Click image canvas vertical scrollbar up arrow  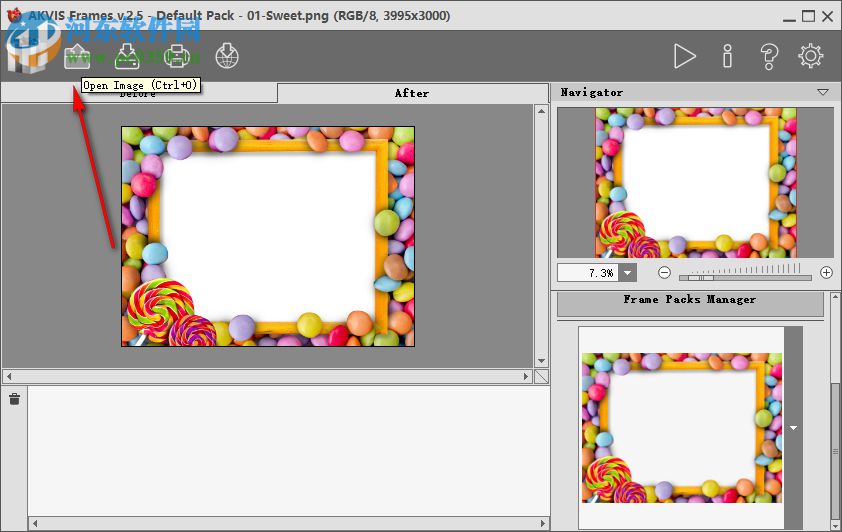(541, 111)
